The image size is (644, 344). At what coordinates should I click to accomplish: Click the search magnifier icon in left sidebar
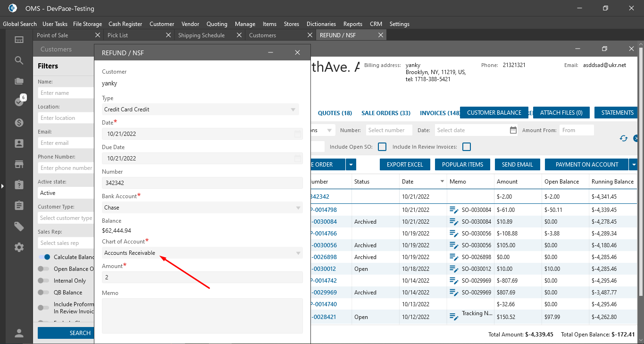(x=19, y=60)
